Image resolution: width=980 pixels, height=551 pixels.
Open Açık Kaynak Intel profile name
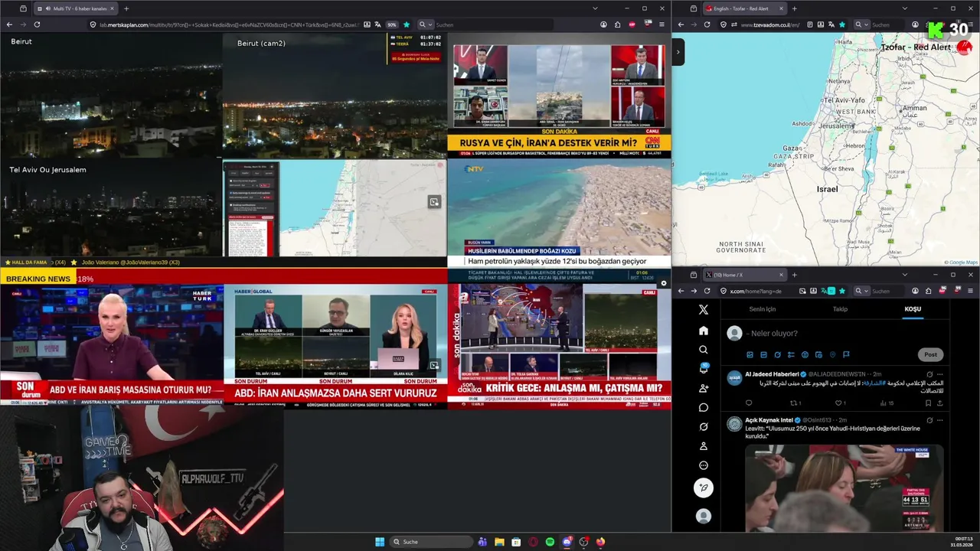(x=769, y=419)
